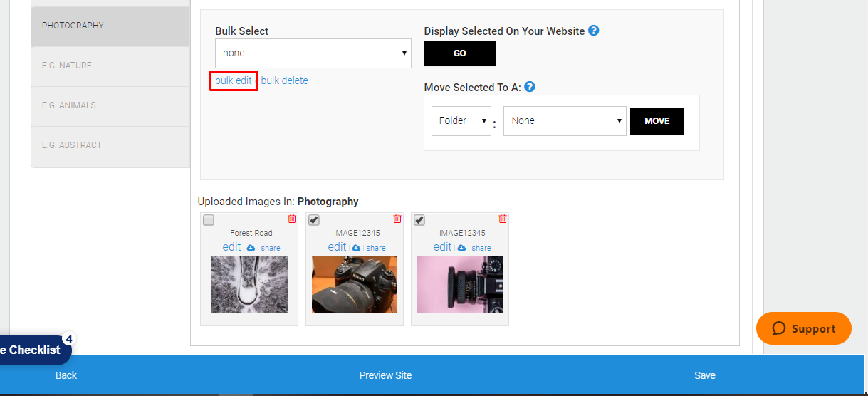Open help icon next to Move Selected To A

[530, 87]
